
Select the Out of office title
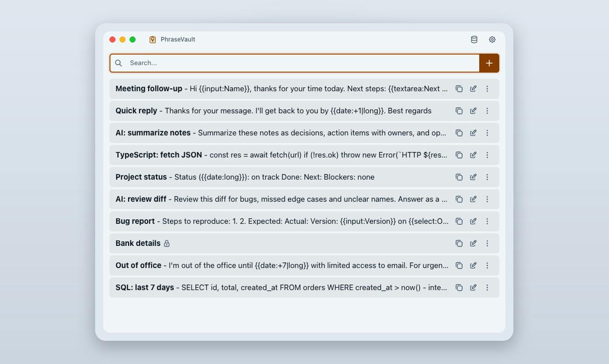pos(138,265)
